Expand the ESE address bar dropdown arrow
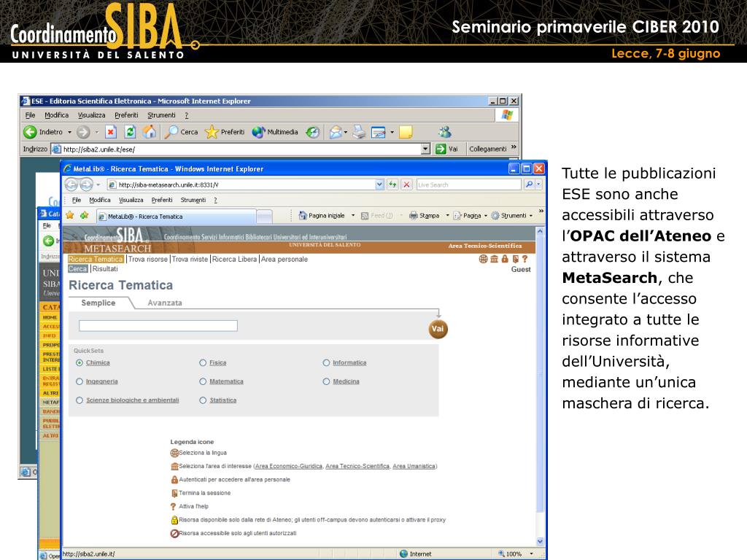The height and width of the screenshot is (560, 747). [425, 149]
